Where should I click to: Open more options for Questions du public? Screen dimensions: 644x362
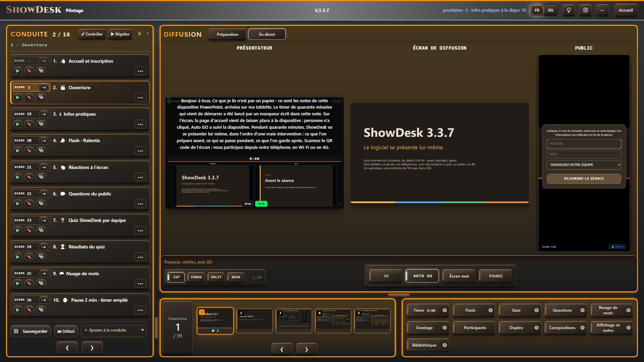click(140, 204)
